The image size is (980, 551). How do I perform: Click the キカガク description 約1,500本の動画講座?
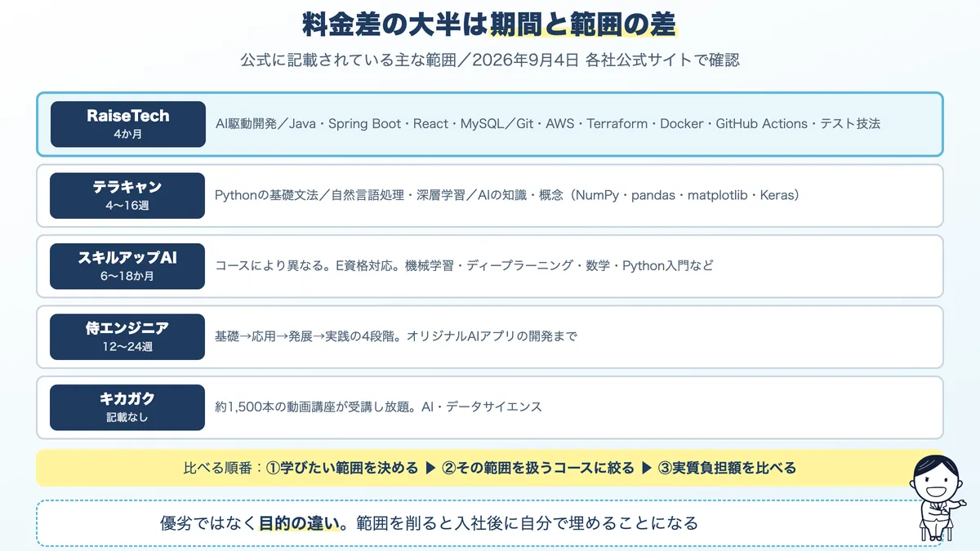(378, 407)
